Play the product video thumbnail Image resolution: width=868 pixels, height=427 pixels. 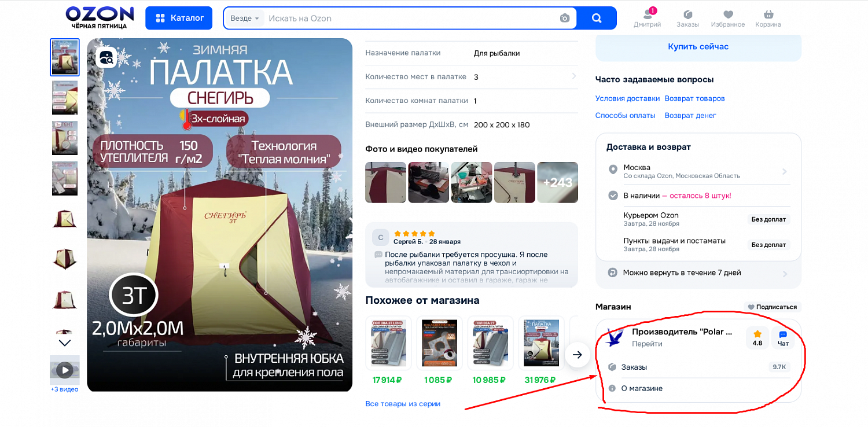[x=65, y=370]
